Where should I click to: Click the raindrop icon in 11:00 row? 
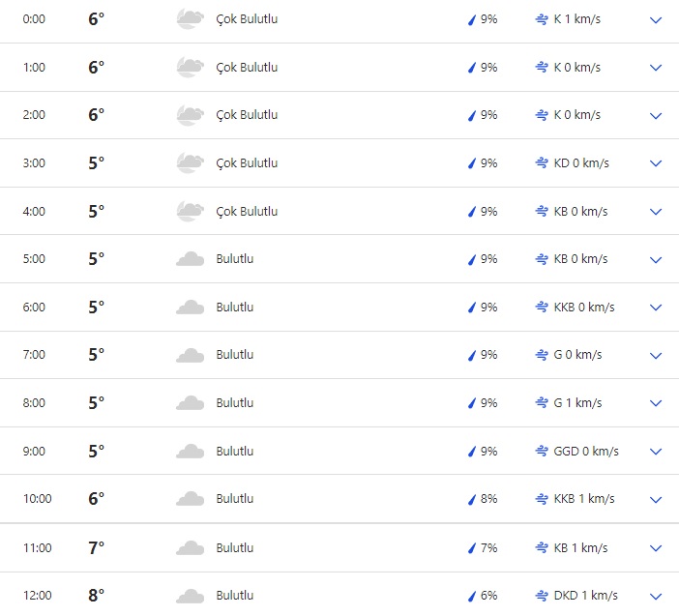(473, 548)
